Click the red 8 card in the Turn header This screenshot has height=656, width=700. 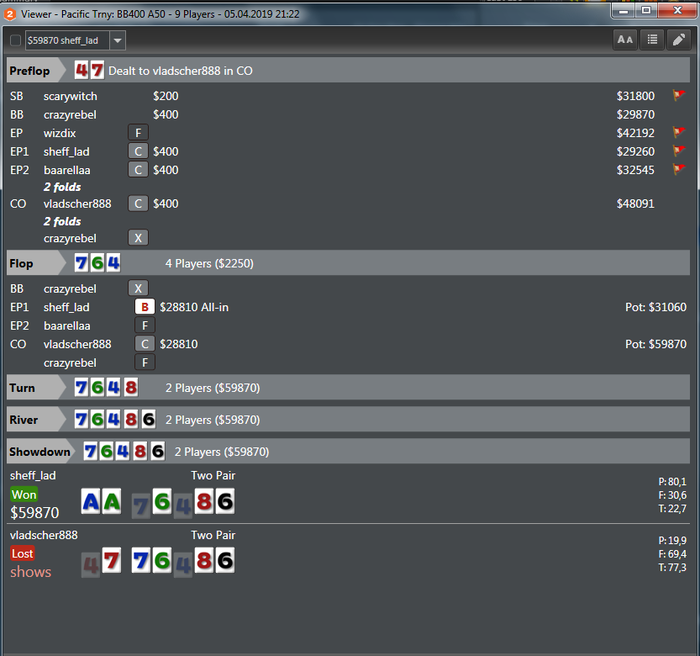click(x=131, y=388)
